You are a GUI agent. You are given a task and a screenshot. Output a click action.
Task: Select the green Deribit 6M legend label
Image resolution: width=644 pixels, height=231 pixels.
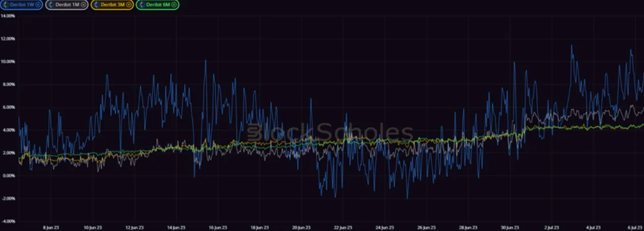pyautogui.click(x=158, y=5)
